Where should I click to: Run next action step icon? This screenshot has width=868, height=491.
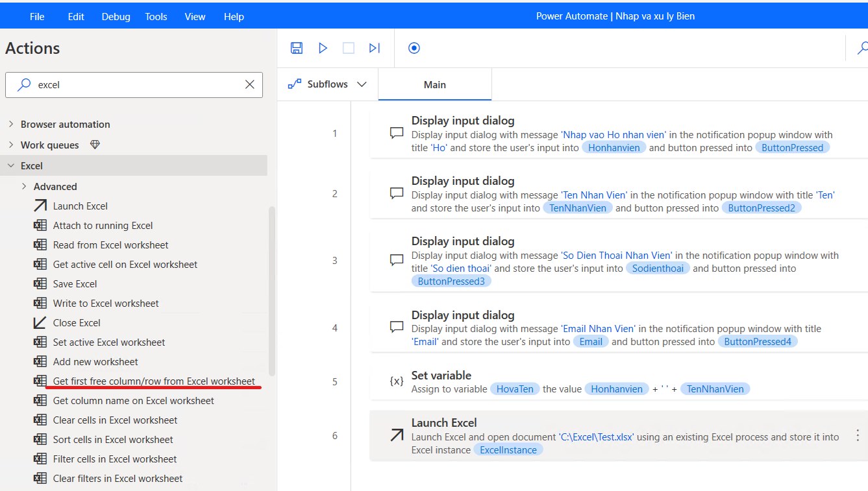coord(375,48)
